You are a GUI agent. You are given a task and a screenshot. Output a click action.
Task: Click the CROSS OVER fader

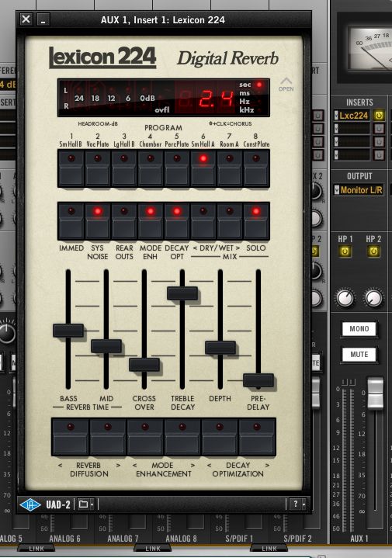click(144, 365)
